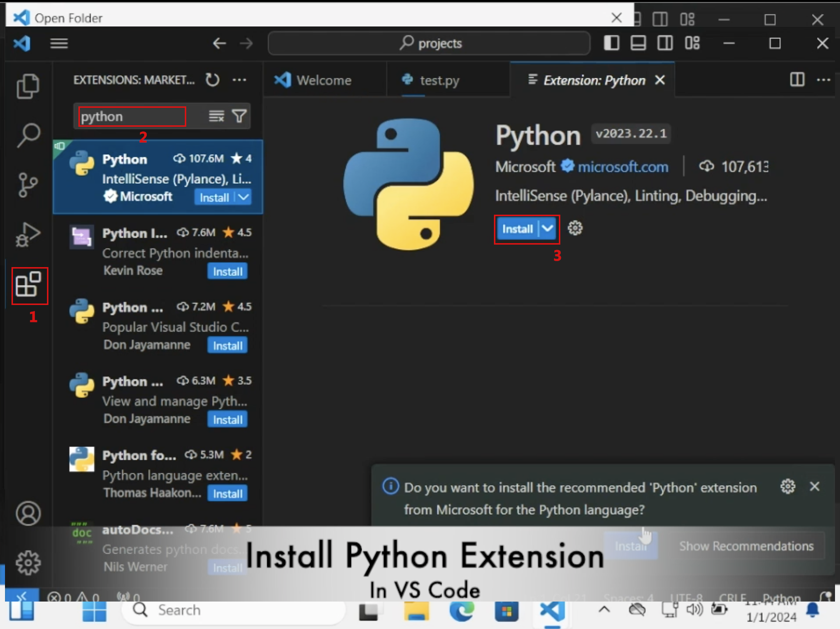Dismiss the Python recommendation notification
This screenshot has height=629, width=840.
pos(815,486)
